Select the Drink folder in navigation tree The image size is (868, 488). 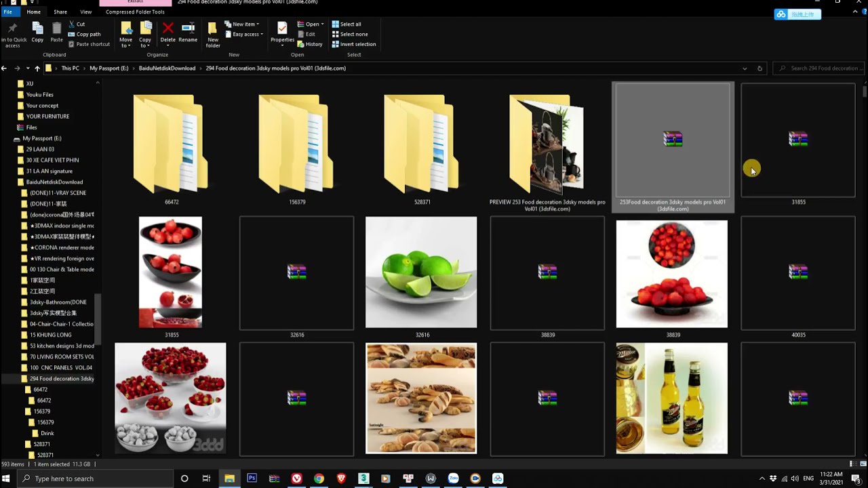click(47, 433)
